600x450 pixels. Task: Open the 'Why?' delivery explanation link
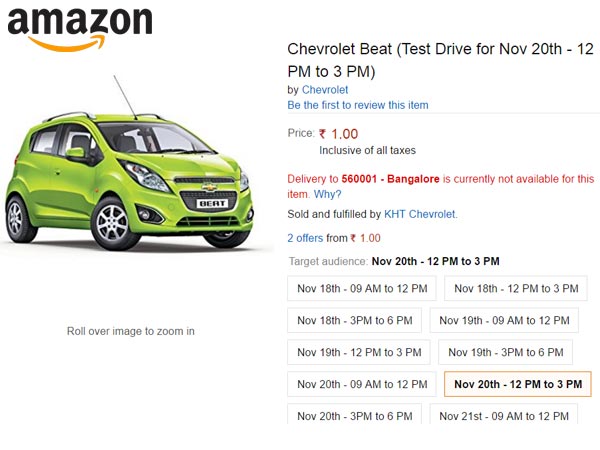(x=327, y=194)
